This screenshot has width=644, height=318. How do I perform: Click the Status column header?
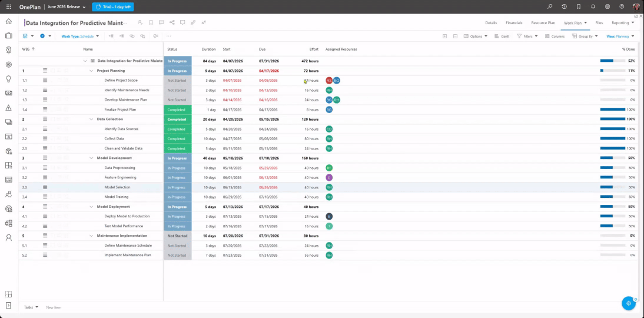pos(172,49)
